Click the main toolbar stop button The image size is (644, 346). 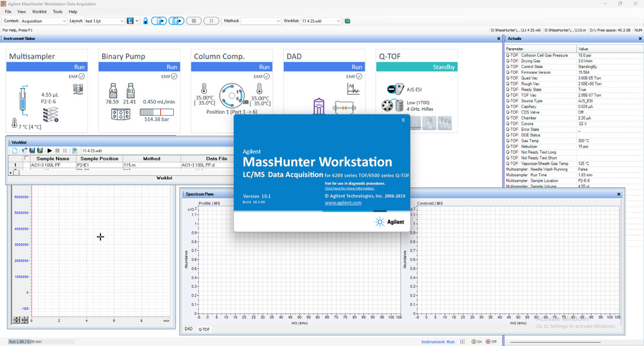[193, 21]
